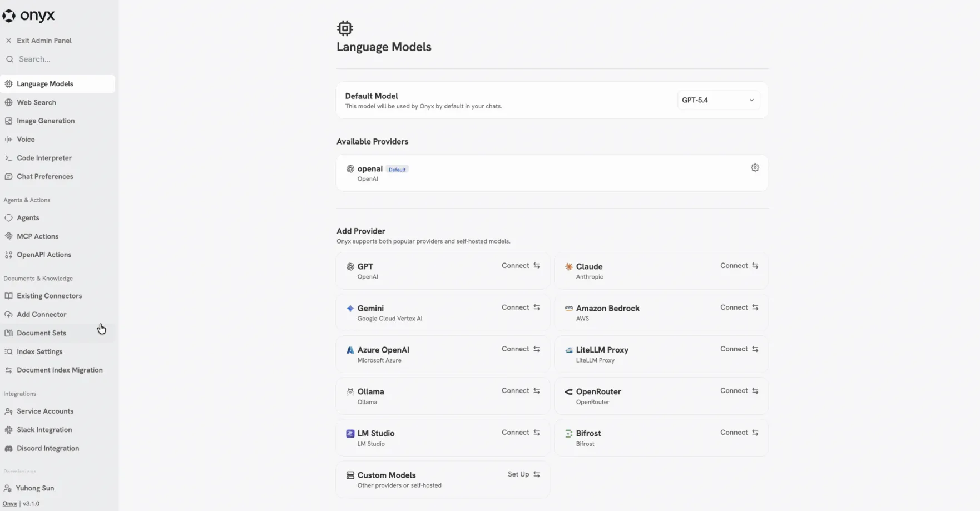Screen dimensions: 980x511
Task: Open the Chat Preferences panel
Action: [x=44, y=176]
